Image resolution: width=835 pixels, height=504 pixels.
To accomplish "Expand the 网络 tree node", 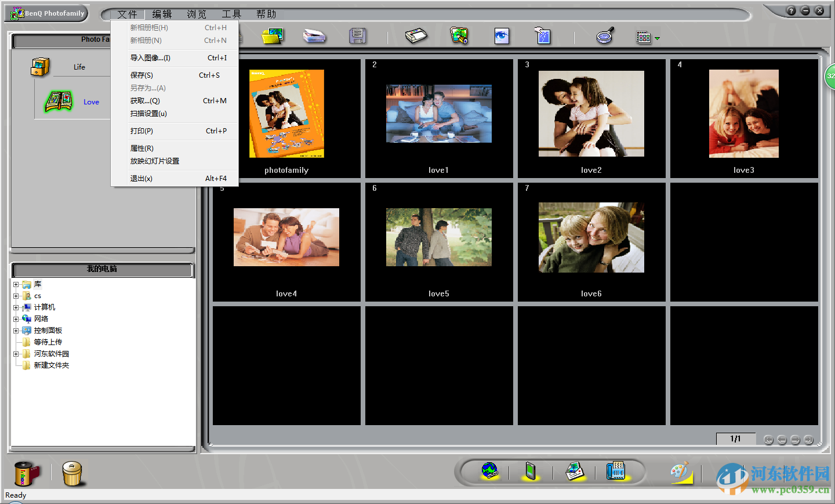I will click(16, 318).
